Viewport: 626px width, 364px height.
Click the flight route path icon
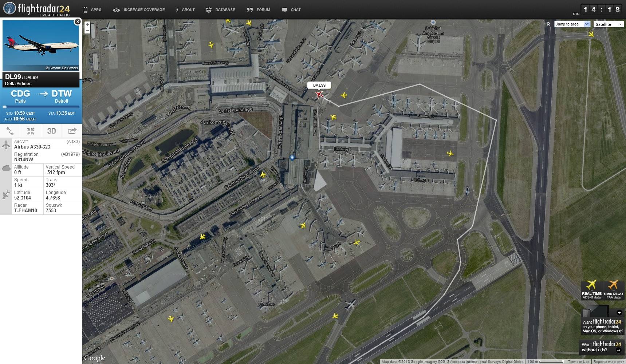coord(10,131)
